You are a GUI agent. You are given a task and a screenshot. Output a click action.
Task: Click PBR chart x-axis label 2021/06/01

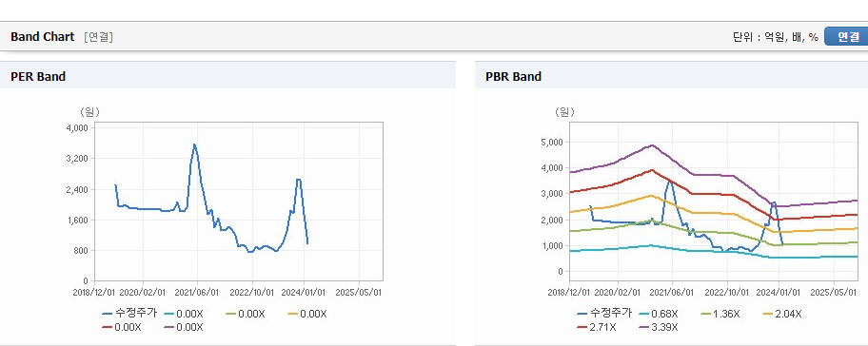pos(672,292)
